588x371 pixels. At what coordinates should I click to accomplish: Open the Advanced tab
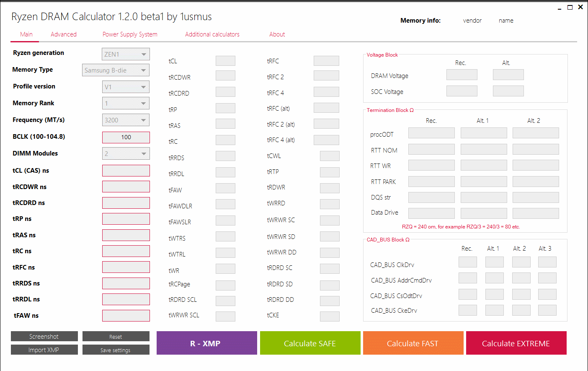click(64, 34)
